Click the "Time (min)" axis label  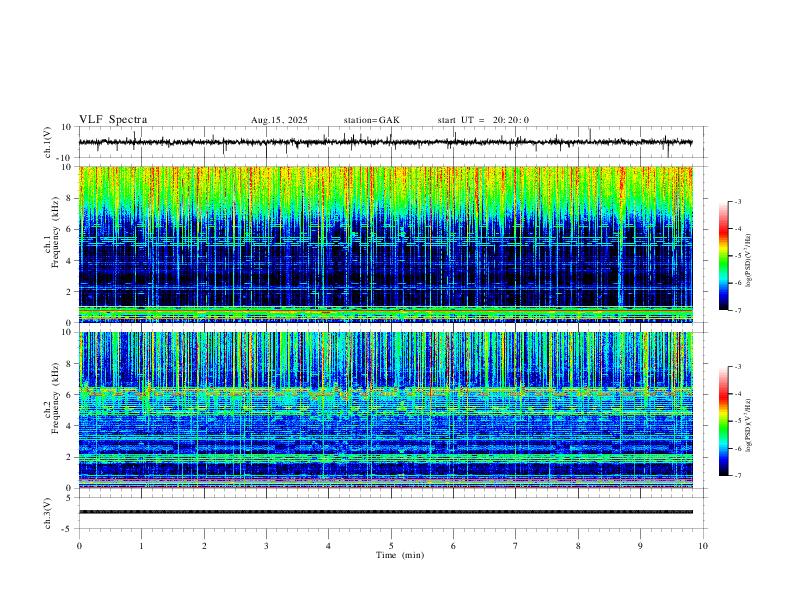click(x=400, y=555)
